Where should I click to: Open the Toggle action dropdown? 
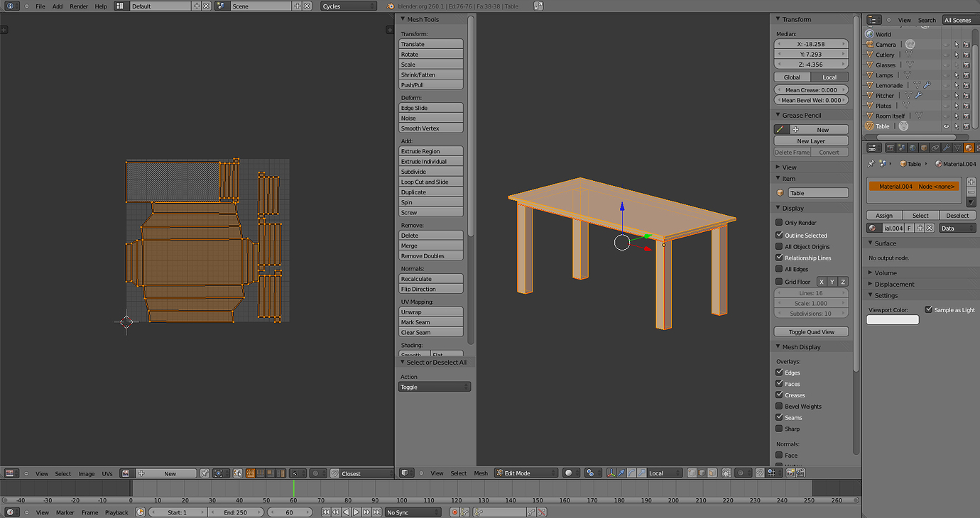click(435, 387)
